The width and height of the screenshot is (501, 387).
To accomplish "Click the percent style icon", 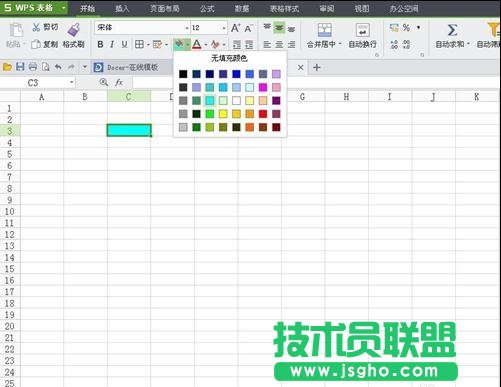I will (406, 28).
